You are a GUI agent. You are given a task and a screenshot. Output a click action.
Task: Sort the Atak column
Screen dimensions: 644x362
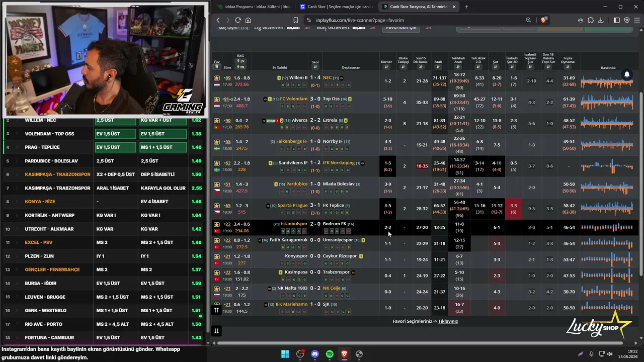(438, 67)
